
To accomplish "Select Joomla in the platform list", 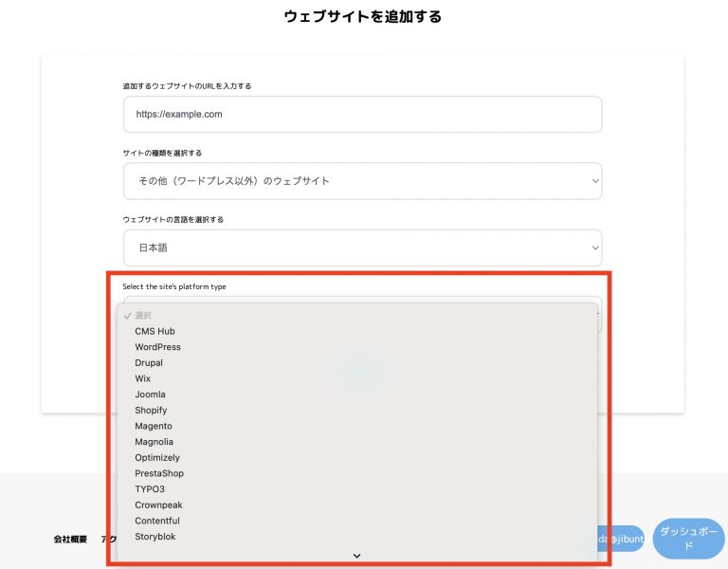I will click(357, 395).
